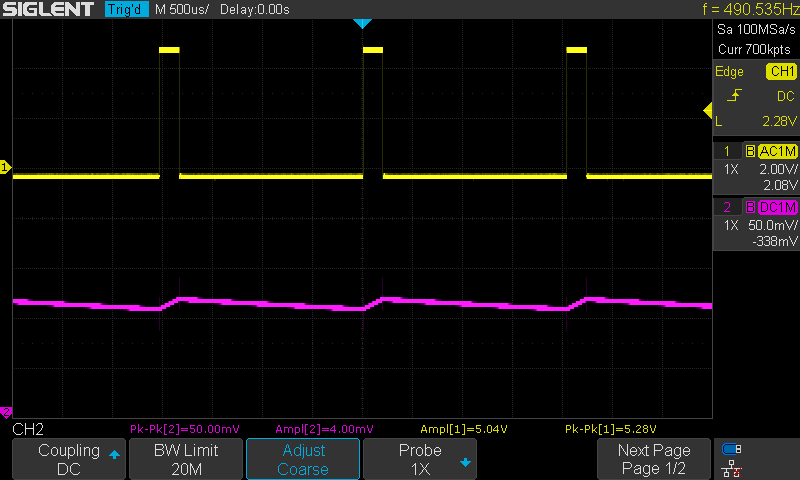The height and width of the screenshot is (480, 800).
Task: Click the Edge trigger type label
Action: coord(729,72)
